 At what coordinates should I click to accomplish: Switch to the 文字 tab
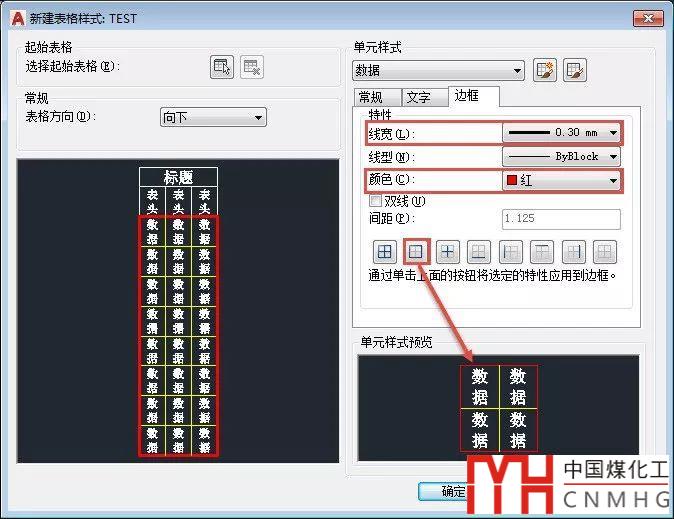(424, 97)
